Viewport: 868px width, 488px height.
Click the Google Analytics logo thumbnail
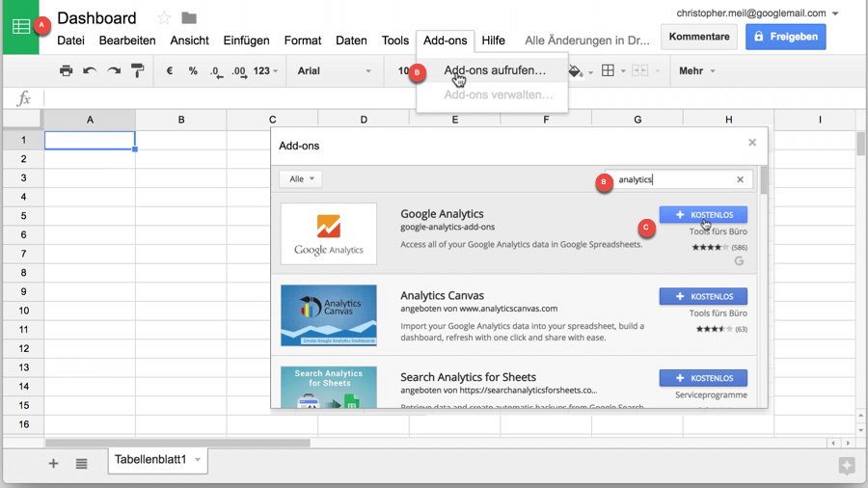pyautogui.click(x=329, y=233)
